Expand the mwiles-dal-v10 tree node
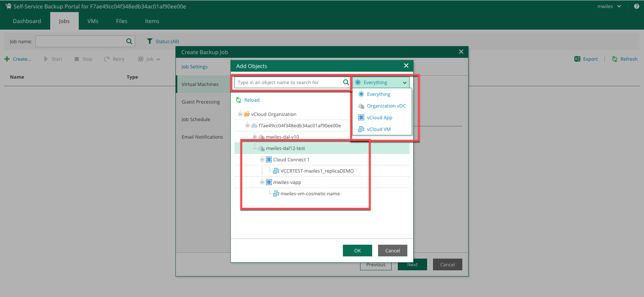This screenshot has height=297, width=644. pos(255,137)
